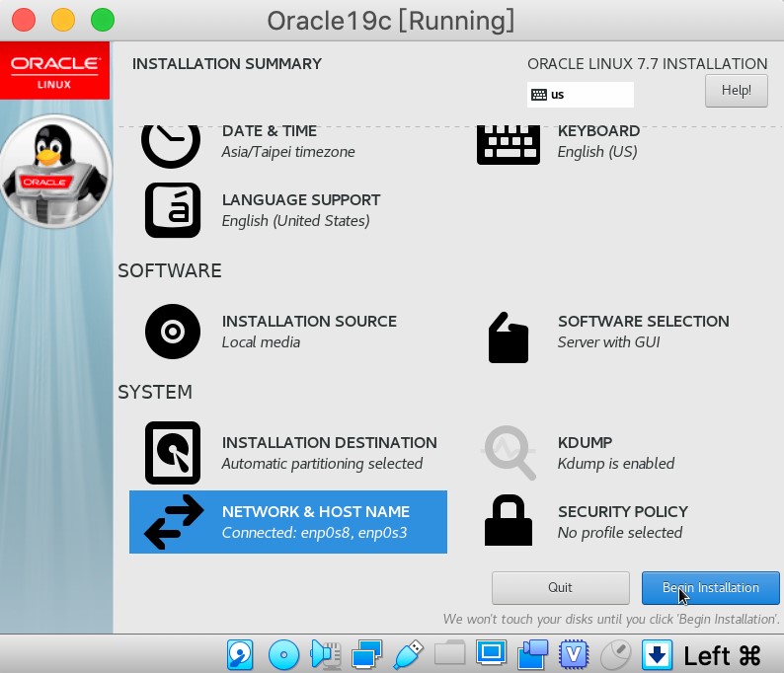The image size is (784, 673).
Task: Select English (US) keyboard text
Action: click(x=597, y=151)
